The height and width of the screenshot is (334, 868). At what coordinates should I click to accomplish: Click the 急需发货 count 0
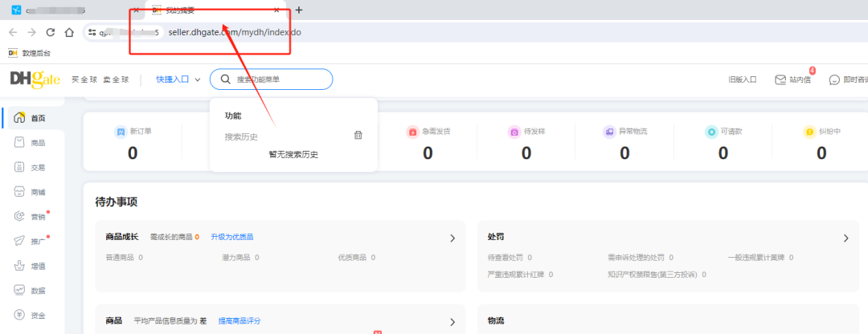(x=428, y=153)
